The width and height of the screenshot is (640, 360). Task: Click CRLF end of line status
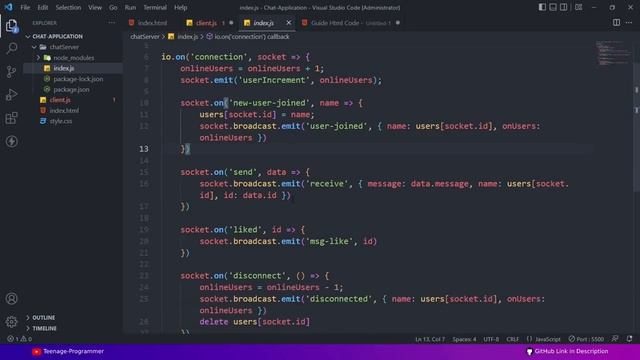pyautogui.click(x=513, y=339)
